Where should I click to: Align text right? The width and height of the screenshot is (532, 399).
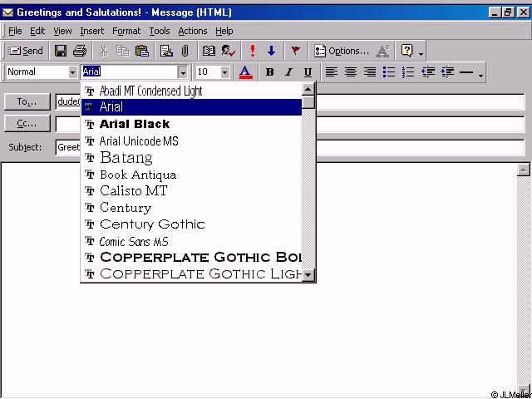[370, 72]
